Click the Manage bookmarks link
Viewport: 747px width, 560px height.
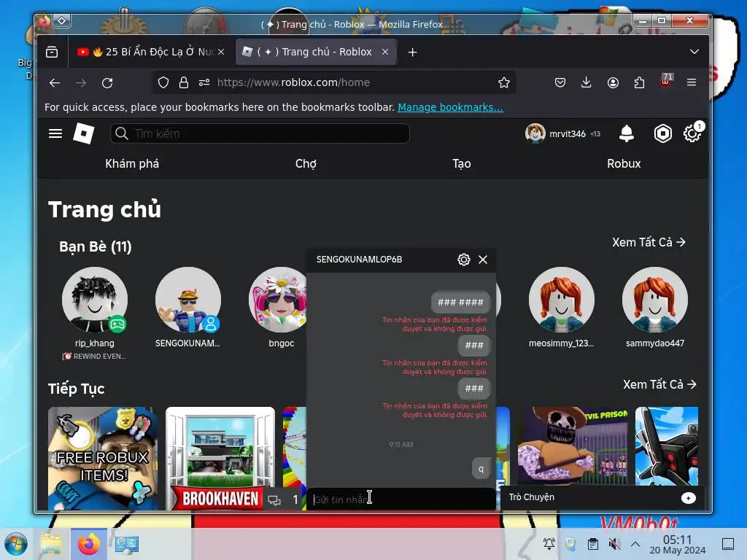pyautogui.click(x=450, y=107)
